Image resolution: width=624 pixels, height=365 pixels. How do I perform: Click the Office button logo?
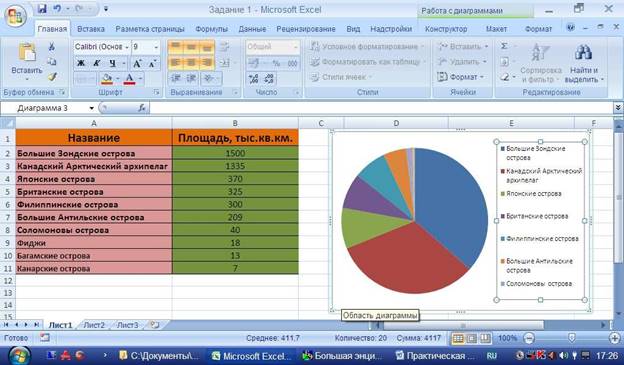tap(15, 16)
